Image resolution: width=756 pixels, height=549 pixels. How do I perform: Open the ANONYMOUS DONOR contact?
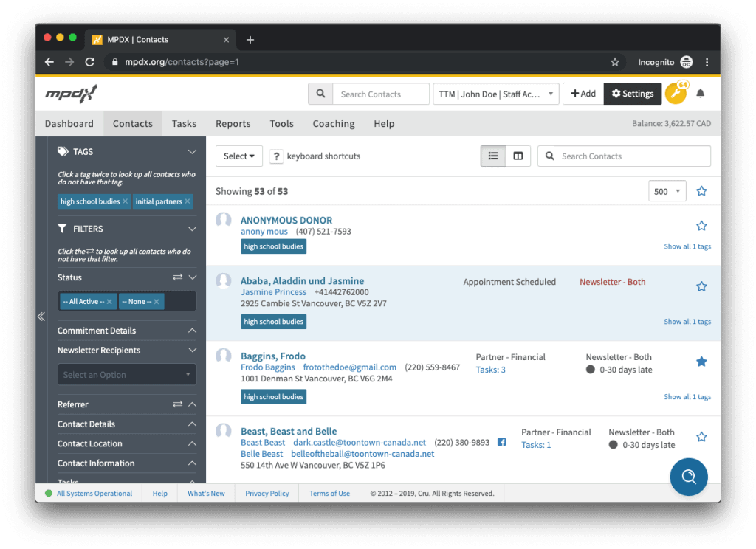(286, 221)
